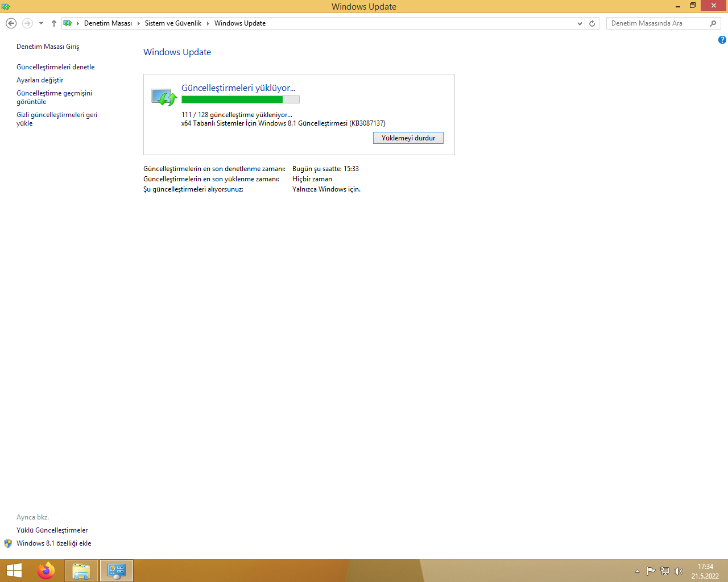Image resolution: width=728 pixels, height=582 pixels.
Task: Restore down the Windows Update window
Action: coord(693,6)
